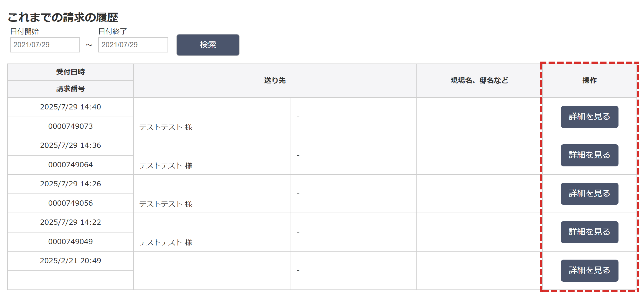This screenshot has height=298, width=644.
Task: Click the 日付開始 start date field
Action: pyautogui.click(x=45, y=45)
